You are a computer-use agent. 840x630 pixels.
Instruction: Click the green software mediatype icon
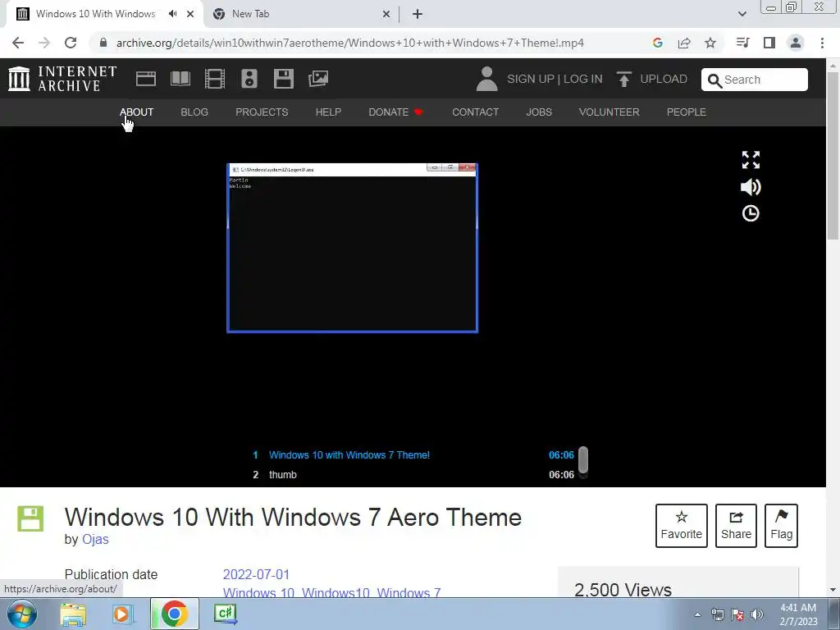tap(30, 518)
